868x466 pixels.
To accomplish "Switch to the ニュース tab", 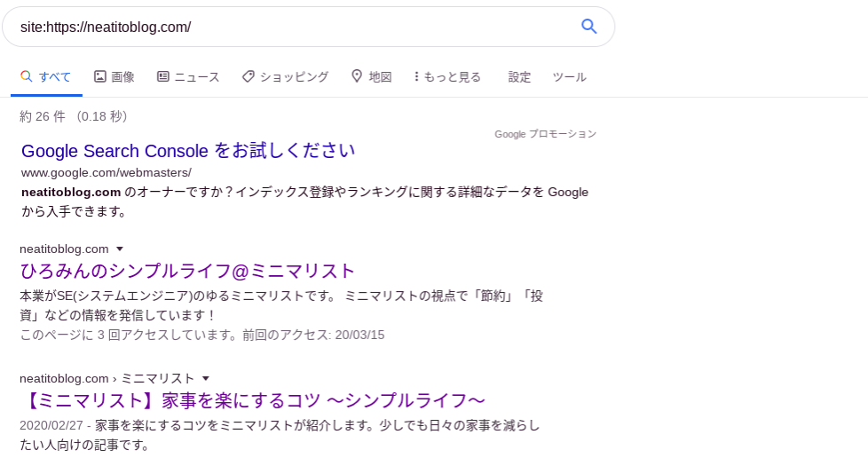I will click(x=188, y=77).
